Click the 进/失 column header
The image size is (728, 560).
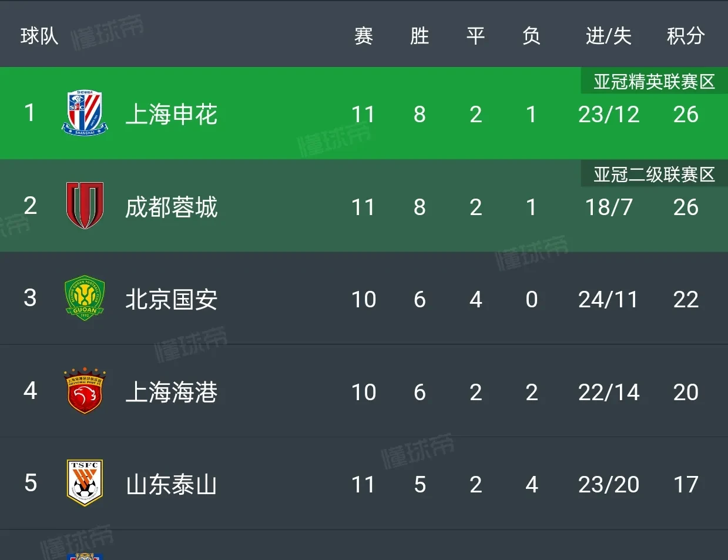click(x=608, y=36)
